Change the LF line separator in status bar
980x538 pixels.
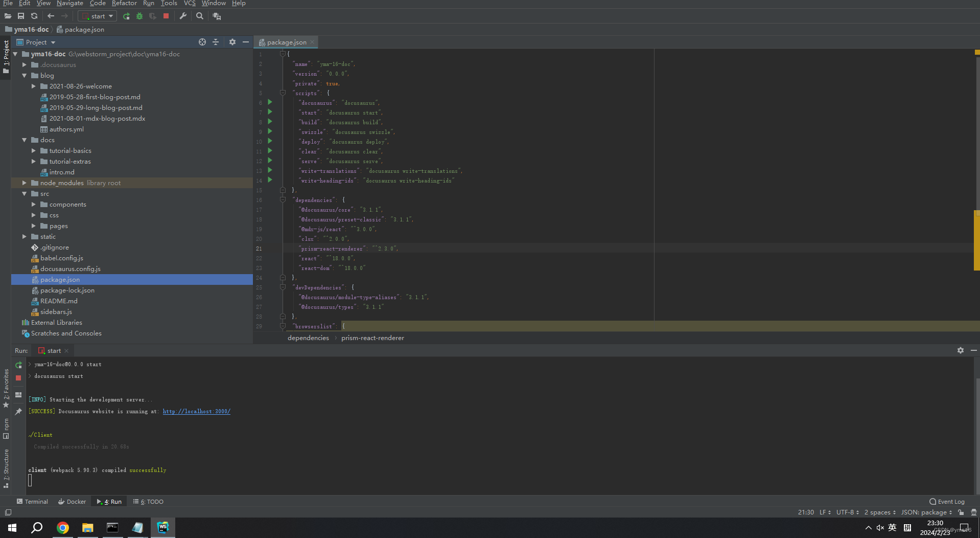(x=825, y=512)
